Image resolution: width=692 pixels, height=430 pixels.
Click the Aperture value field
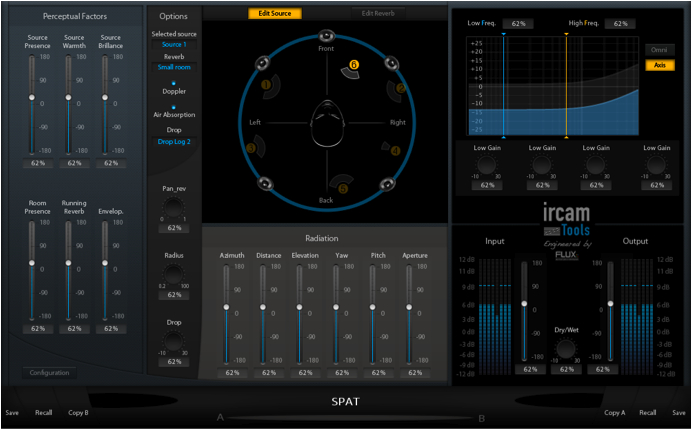tap(415, 373)
